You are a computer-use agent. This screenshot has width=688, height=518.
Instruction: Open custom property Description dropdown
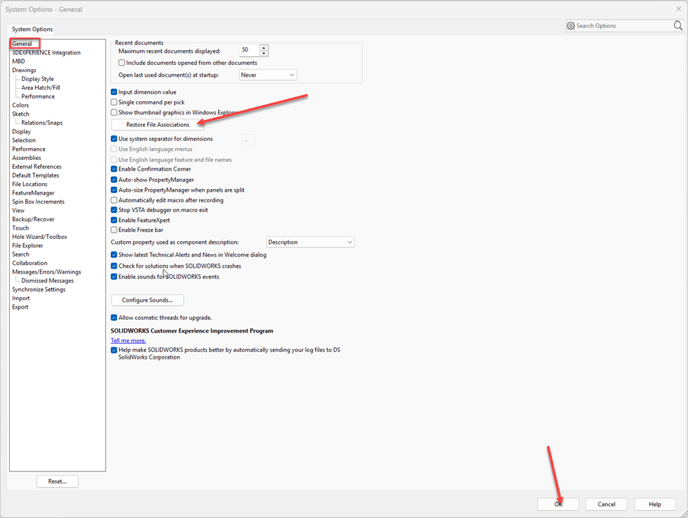tap(310, 242)
